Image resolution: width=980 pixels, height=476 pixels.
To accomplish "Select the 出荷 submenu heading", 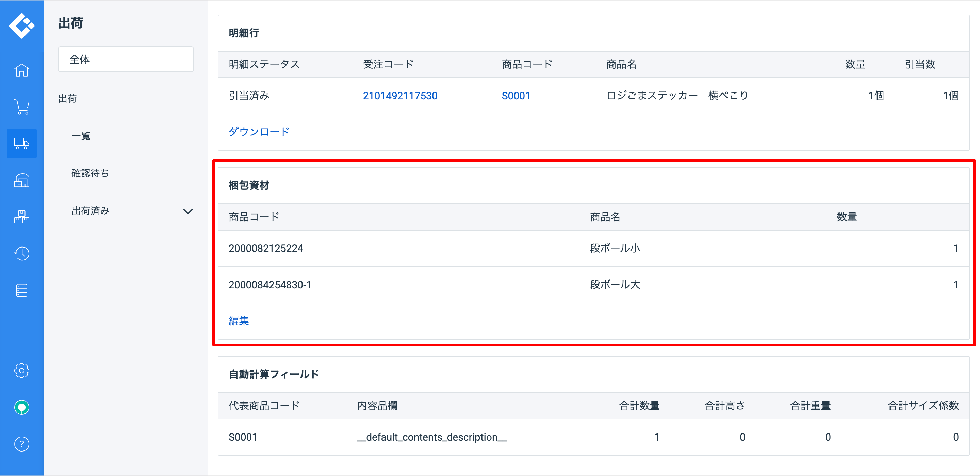I will tap(67, 99).
